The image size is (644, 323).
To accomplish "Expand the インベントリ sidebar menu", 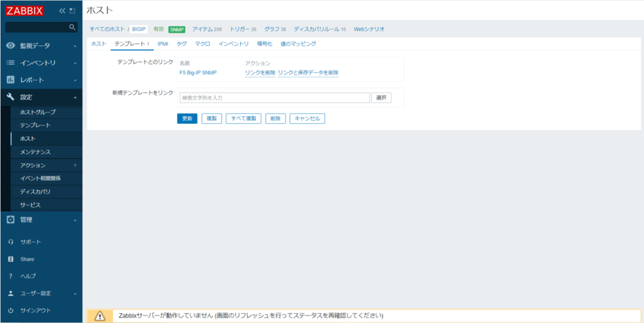I will point(41,63).
